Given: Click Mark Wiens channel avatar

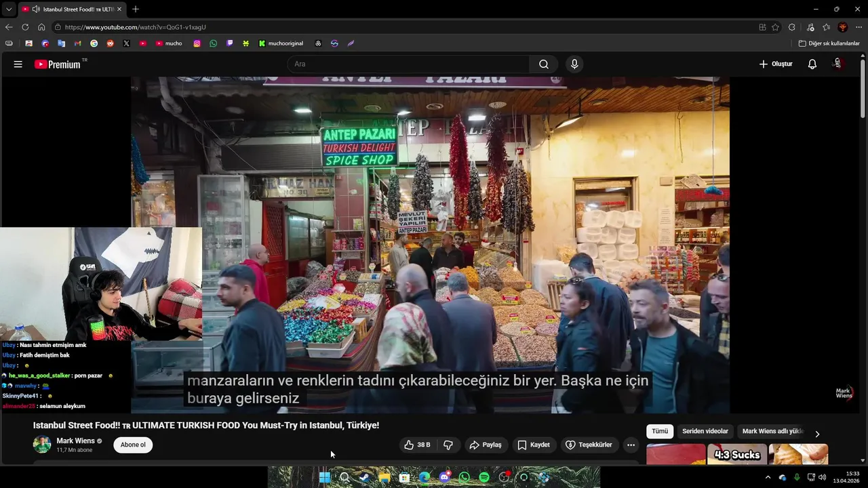Looking at the screenshot, I should click(x=42, y=445).
